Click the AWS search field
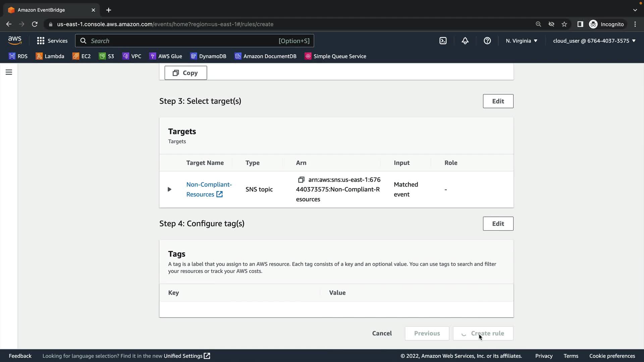This screenshot has width=644, height=362. point(195,41)
